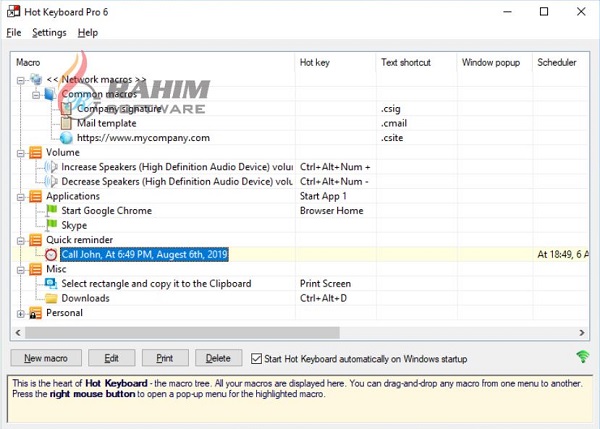600x429 pixels.
Task: Collapse the Quick reminder group
Action: point(21,241)
